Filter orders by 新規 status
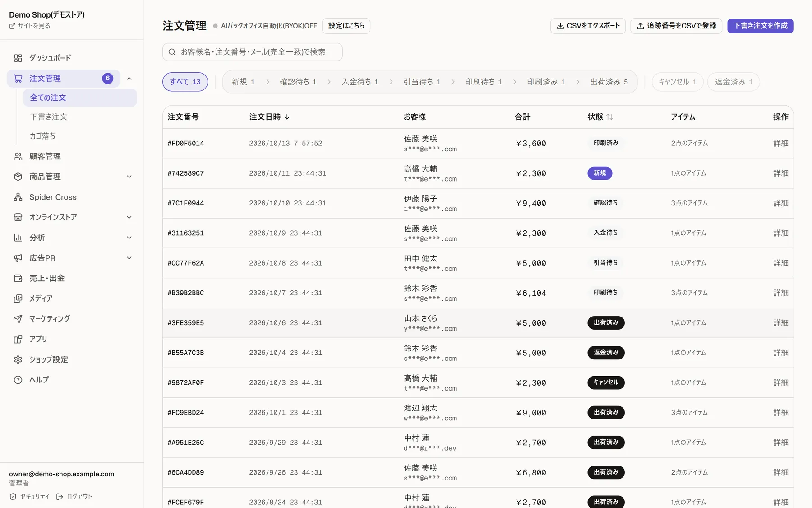The image size is (812, 508). [x=243, y=82]
